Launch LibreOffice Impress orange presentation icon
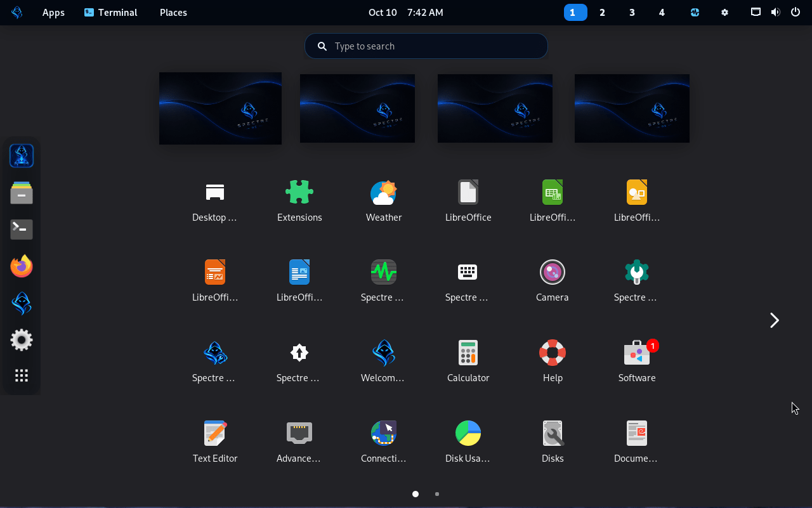 pos(215,272)
